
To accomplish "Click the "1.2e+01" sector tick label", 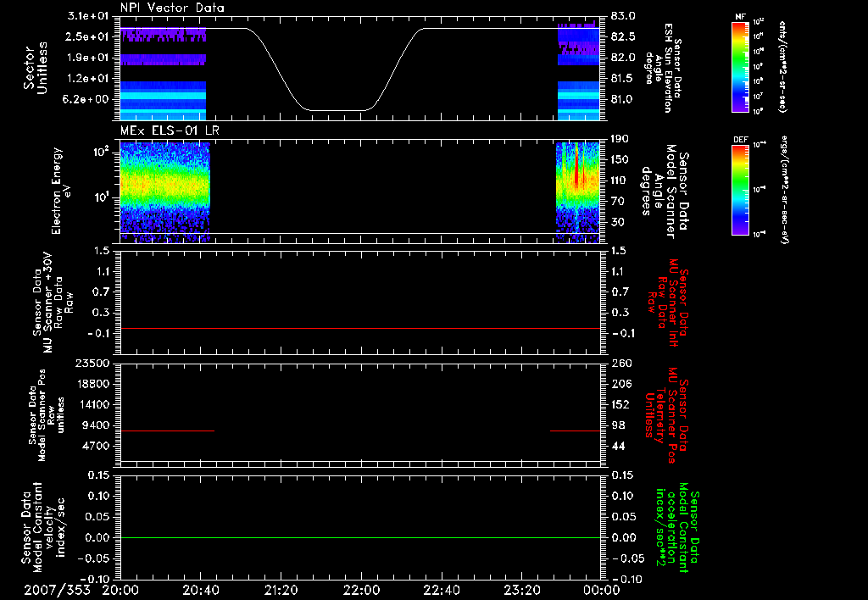I will click(88, 79).
